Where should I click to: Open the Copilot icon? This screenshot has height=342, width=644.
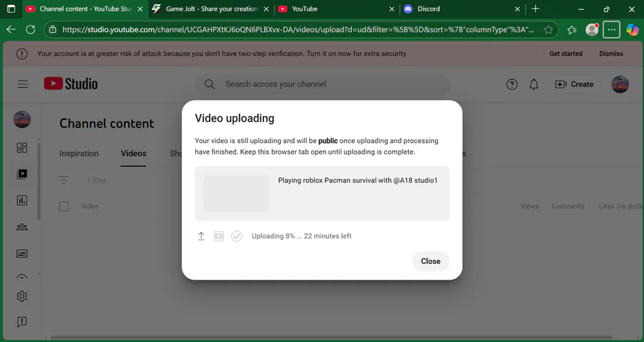pos(633,29)
